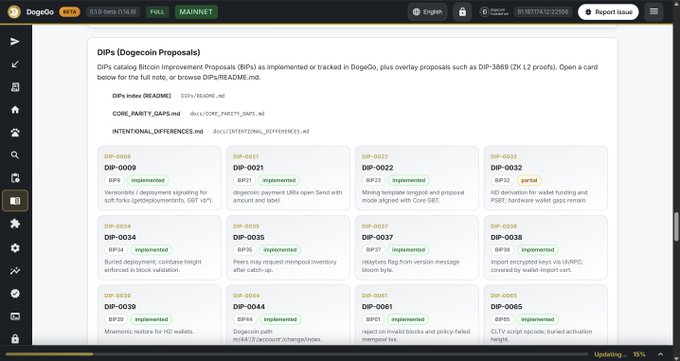Open the puzzle-piece plugins icon in sidebar

click(x=15, y=224)
